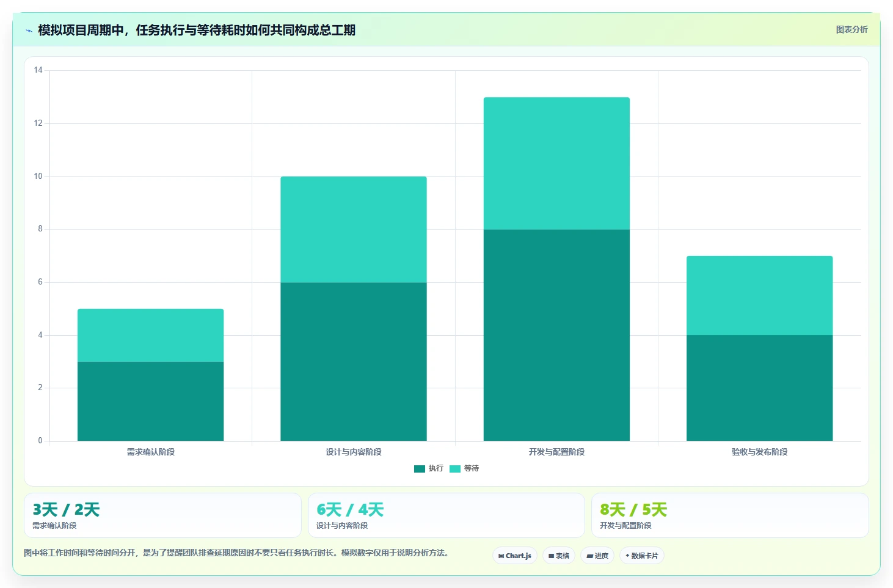893x588 pixels.
Task: Toggle the 执行 legend color swatch
Action: [x=420, y=469]
